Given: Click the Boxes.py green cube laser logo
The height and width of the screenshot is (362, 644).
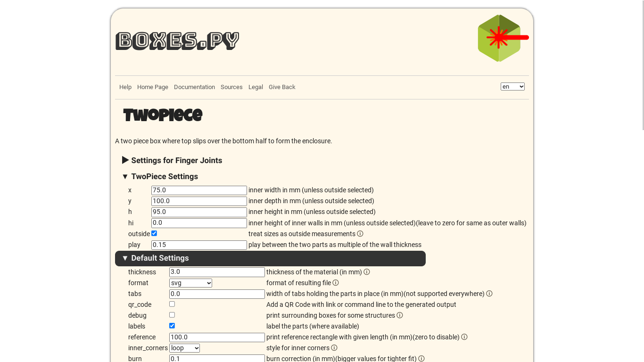Looking at the screenshot, I should [x=503, y=38].
